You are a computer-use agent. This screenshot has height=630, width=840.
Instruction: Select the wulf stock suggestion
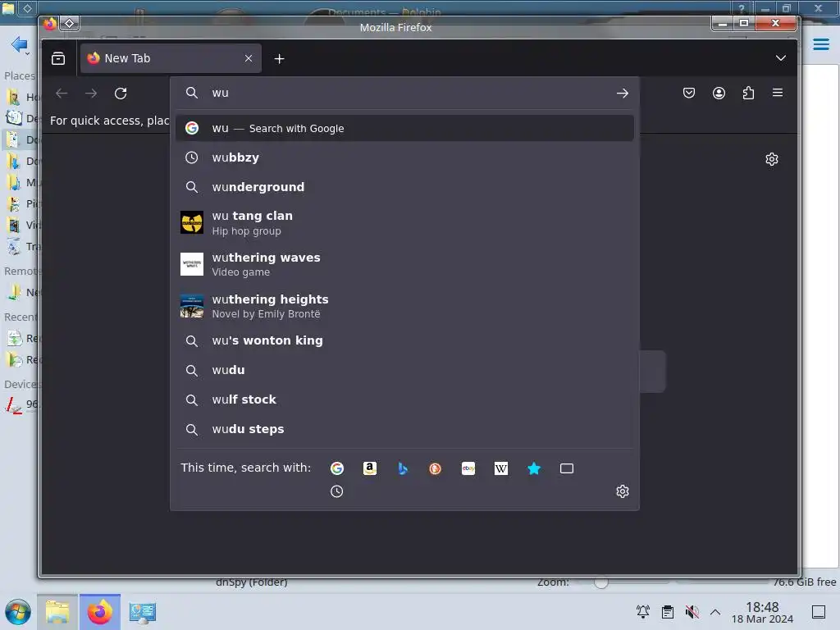404,399
